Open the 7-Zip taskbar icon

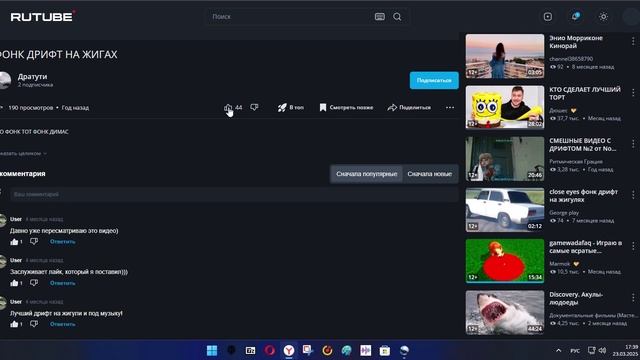[x=250, y=350]
